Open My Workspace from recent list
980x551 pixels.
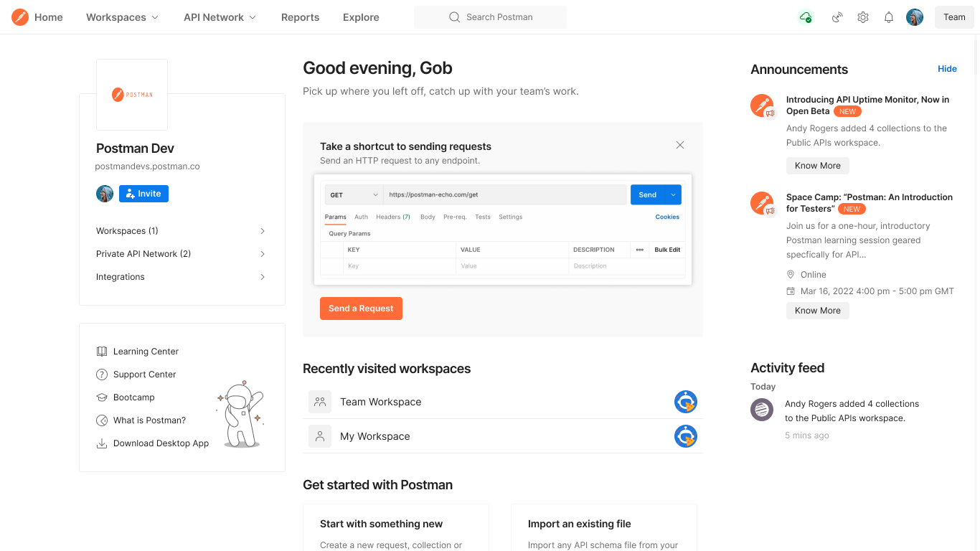click(x=375, y=436)
